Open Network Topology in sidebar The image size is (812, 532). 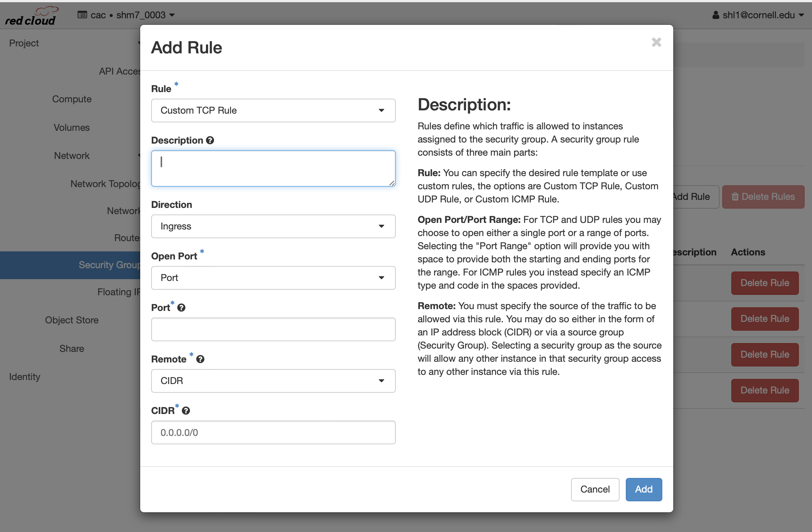pos(105,184)
